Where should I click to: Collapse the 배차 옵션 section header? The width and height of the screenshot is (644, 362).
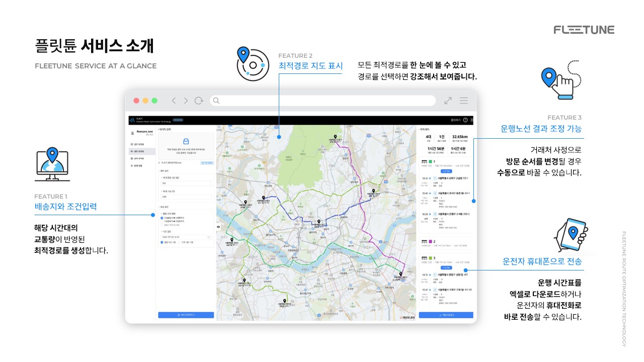click(x=165, y=170)
